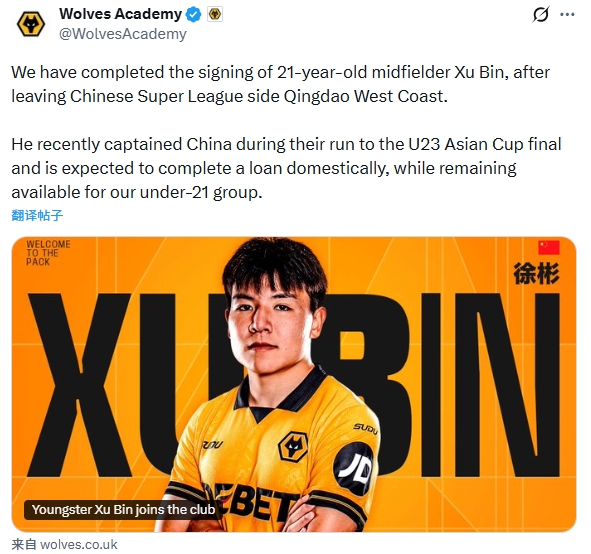Open the @WolvesAcademy handle link
The width and height of the screenshot is (591, 554).
click(123, 34)
